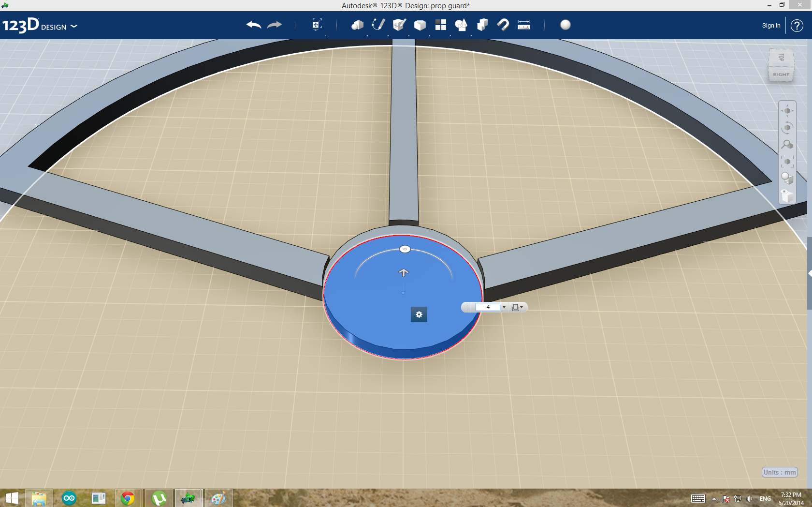Open the Transform tool
The height and width of the screenshot is (507, 812).
[x=317, y=25]
